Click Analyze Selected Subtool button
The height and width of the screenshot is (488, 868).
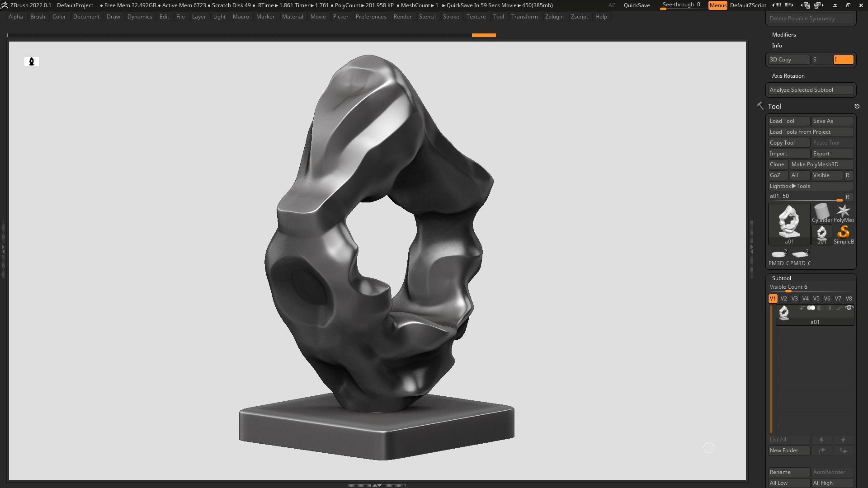coord(811,90)
